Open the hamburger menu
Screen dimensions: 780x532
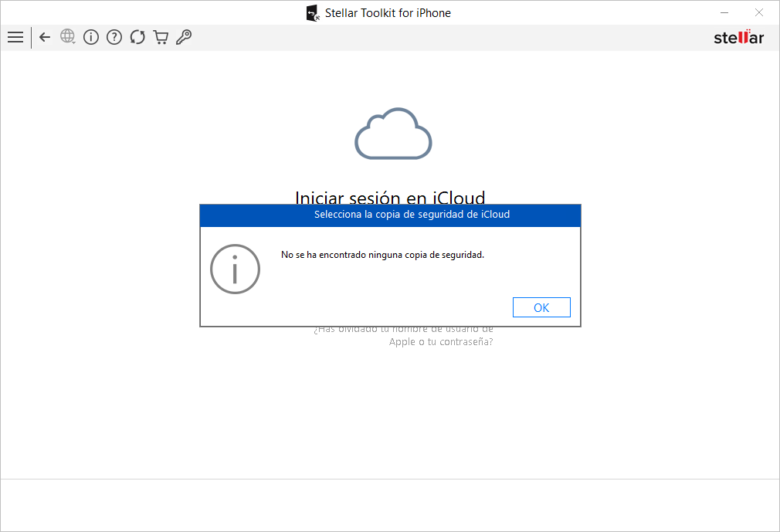(15, 37)
